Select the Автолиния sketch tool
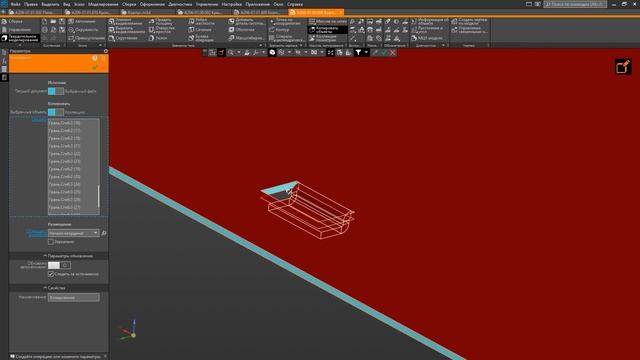 click(82, 21)
